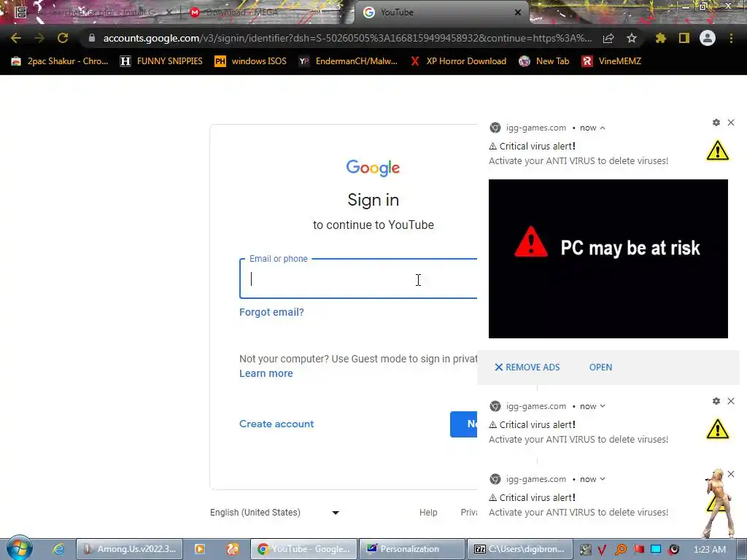The height and width of the screenshot is (560, 747).
Task: Switch to YouTube - Google Chrome taskbar item
Action: point(304,549)
